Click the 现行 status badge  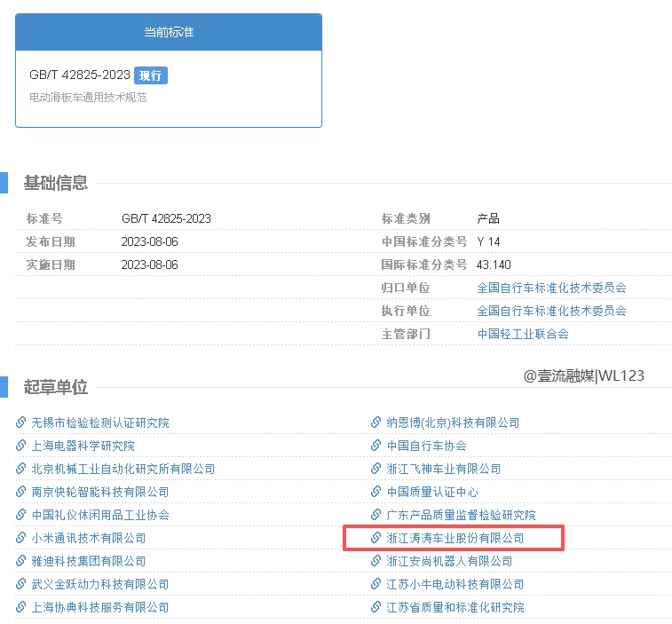[x=151, y=75]
